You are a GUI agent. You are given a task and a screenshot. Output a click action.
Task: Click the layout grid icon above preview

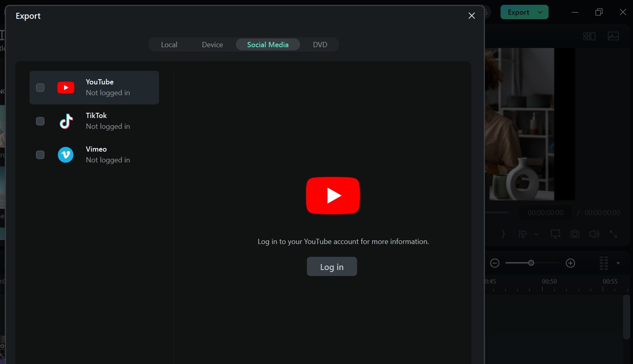589,36
